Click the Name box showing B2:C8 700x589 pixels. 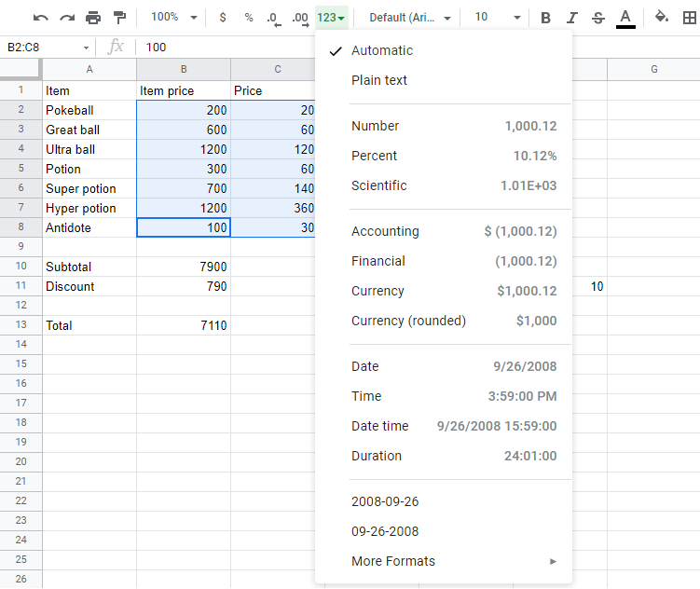tap(48, 48)
